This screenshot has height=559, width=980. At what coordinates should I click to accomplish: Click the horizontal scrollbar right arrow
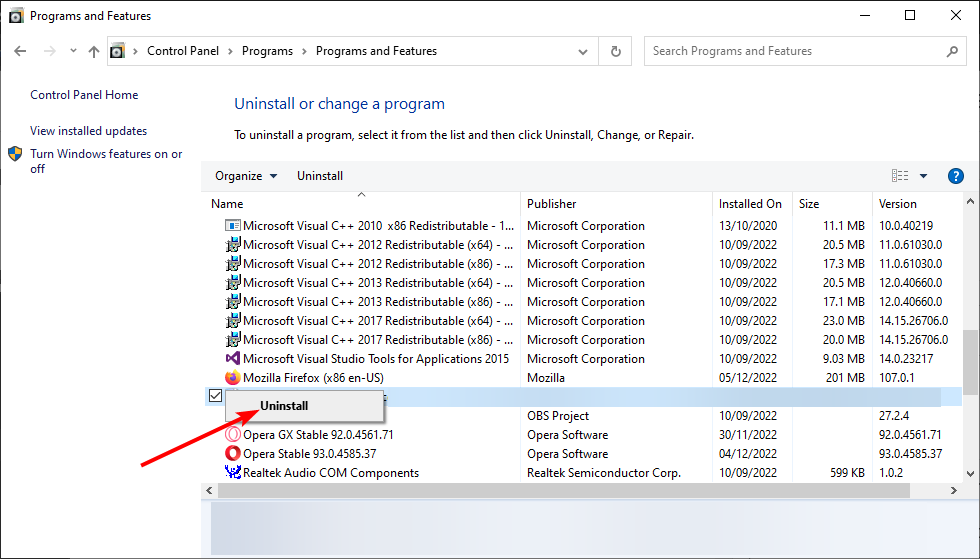[x=954, y=491]
